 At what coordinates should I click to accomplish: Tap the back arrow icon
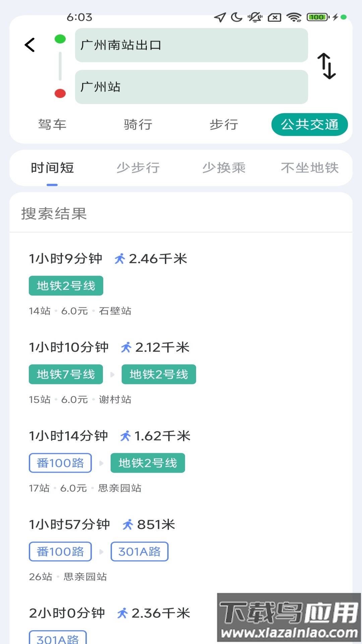click(x=30, y=45)
